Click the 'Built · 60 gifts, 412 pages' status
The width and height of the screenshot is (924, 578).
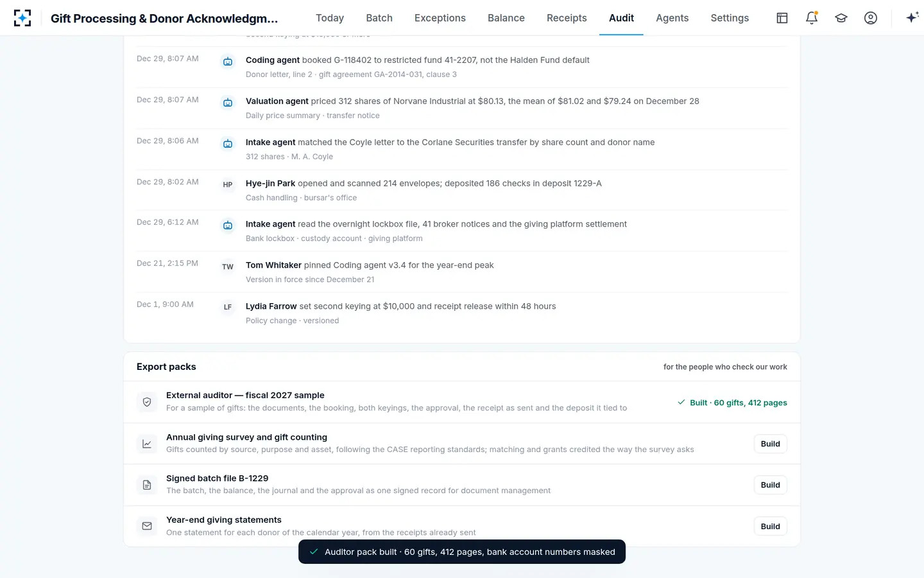[x=732, y=403]
